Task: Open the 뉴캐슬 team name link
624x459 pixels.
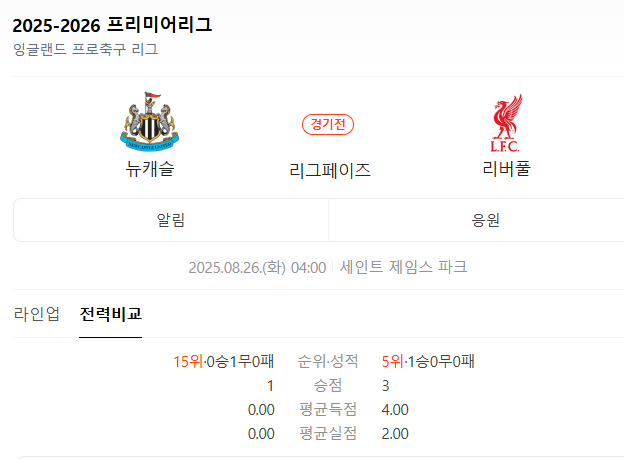Action: 150,168
